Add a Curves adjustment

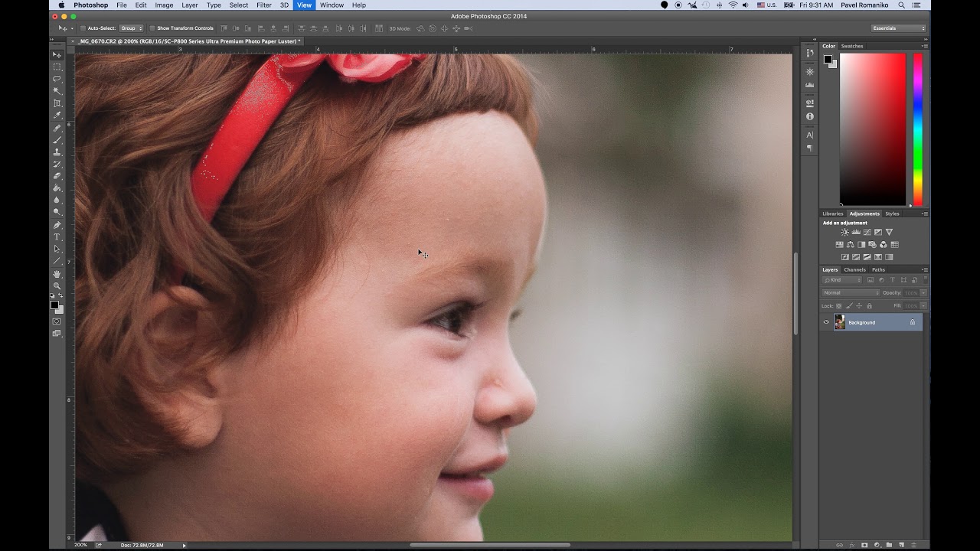867,232
